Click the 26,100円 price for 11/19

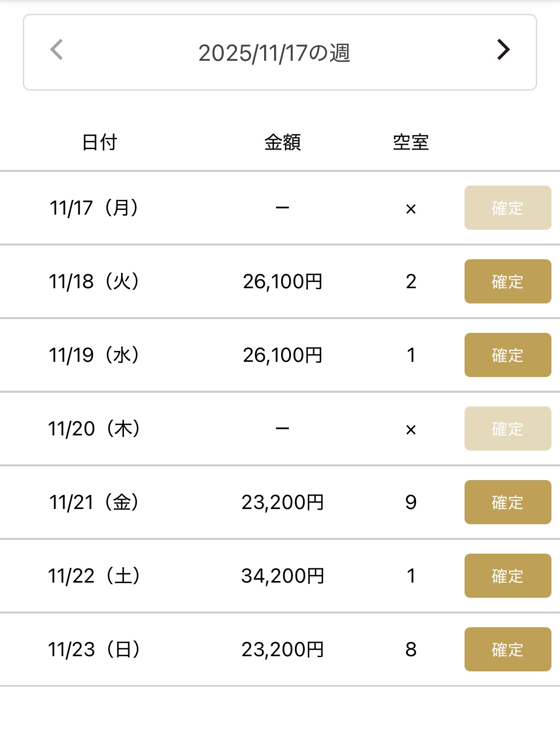click(283, 355)
